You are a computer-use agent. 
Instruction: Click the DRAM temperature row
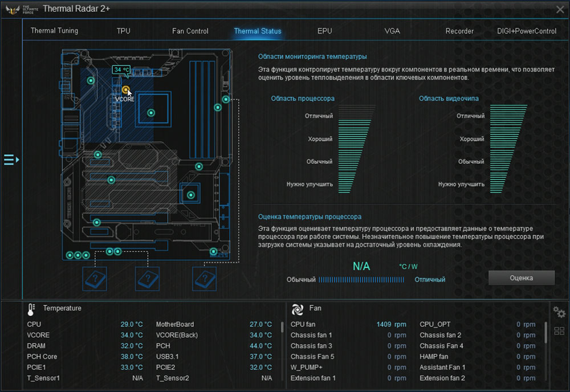(x=85, y=346)
